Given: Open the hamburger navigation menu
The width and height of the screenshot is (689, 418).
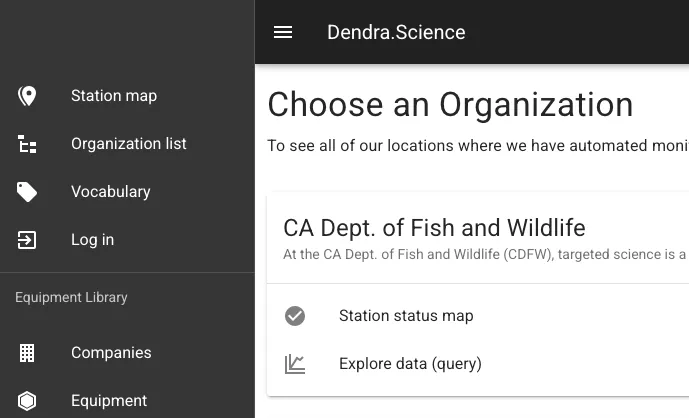Looking at the screenshot, I should point(283,32).
